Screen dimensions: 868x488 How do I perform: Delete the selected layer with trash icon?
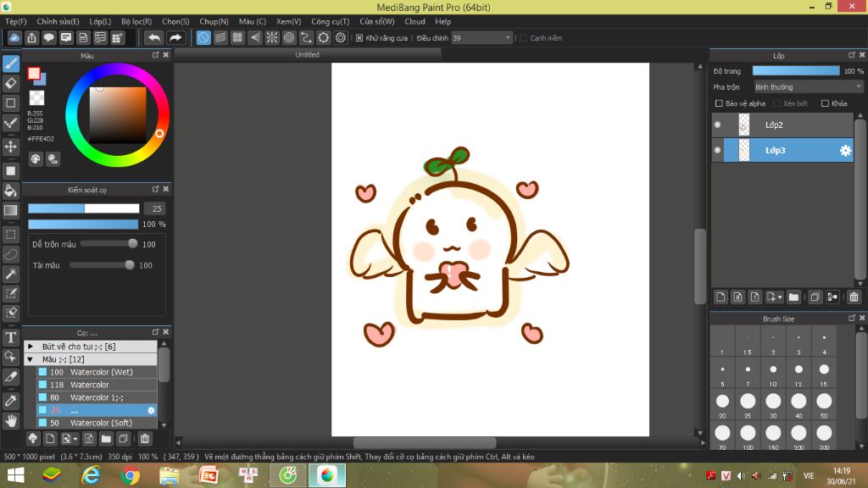(x=854, y=297)
